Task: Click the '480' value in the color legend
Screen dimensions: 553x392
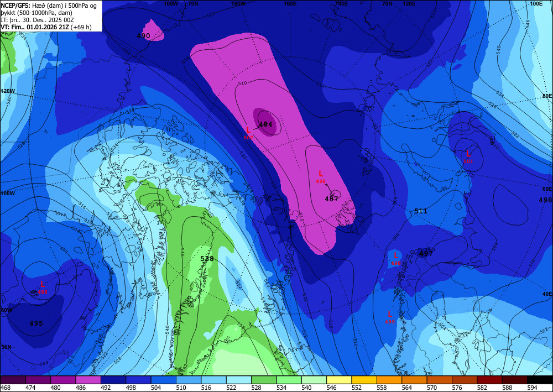Action: 56,388
